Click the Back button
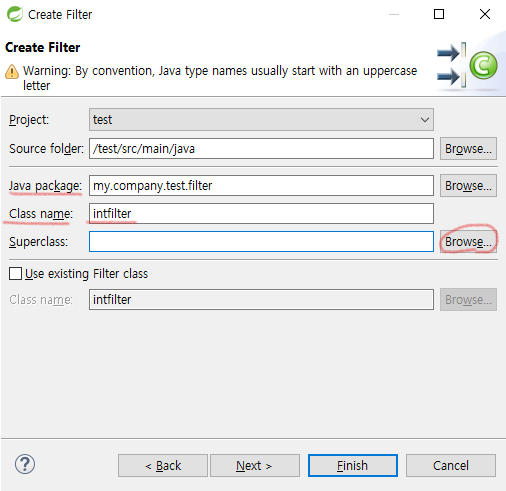 [x=163, y=465]
